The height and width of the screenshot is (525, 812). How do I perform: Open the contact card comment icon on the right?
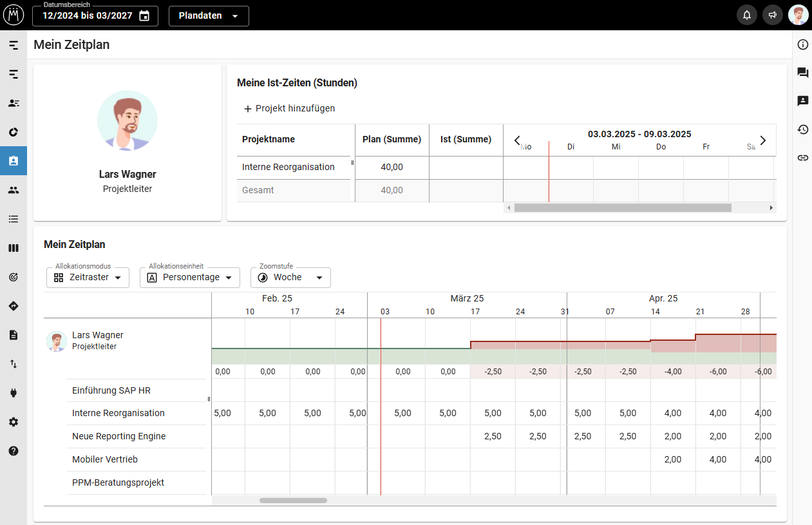point(803,101)
